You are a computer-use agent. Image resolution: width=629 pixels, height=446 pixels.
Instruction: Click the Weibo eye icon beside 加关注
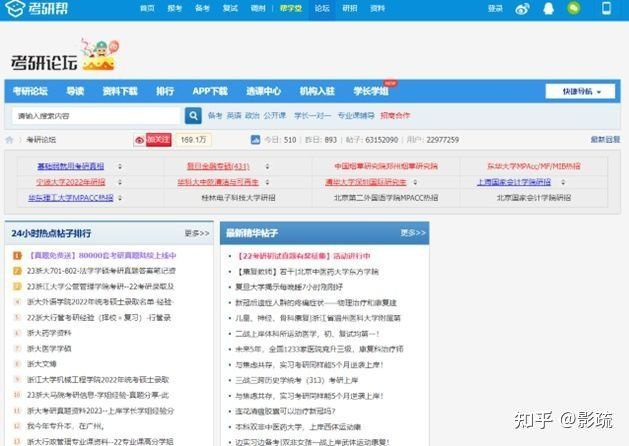click(140, 140)
